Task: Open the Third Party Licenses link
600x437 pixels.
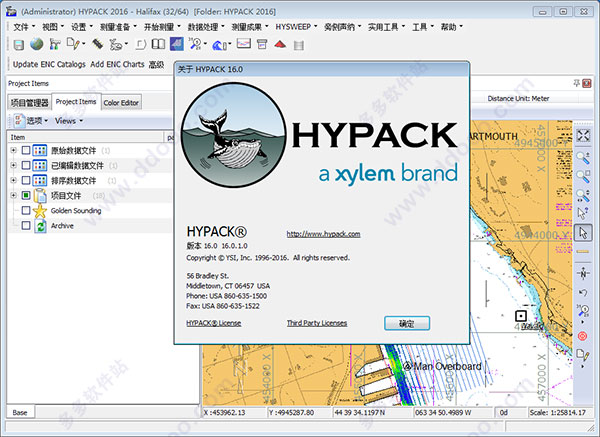Action: point(317,323)
